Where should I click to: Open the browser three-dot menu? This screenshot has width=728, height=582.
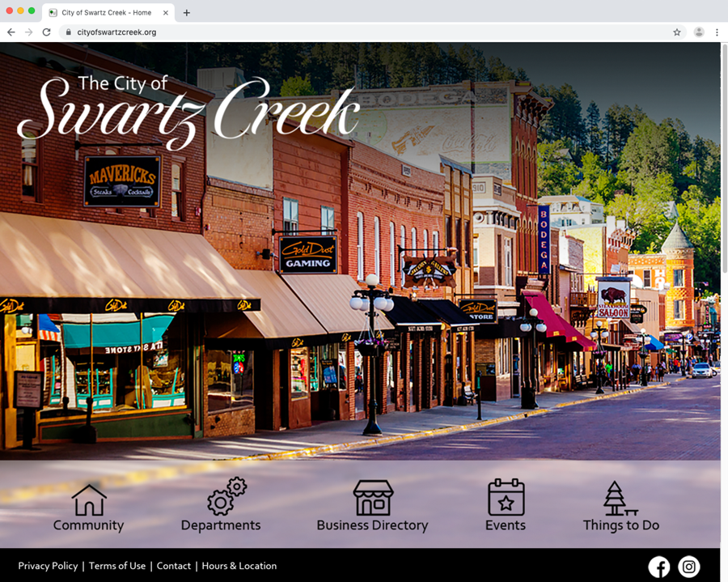[718, 32]
